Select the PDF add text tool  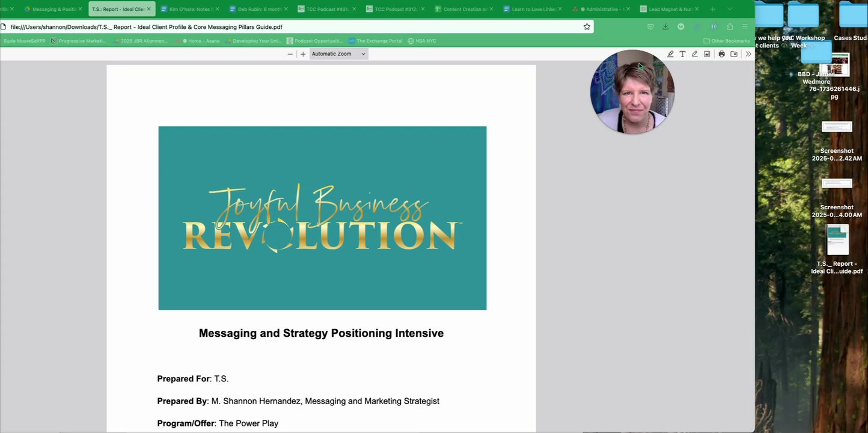pos(682,54)
